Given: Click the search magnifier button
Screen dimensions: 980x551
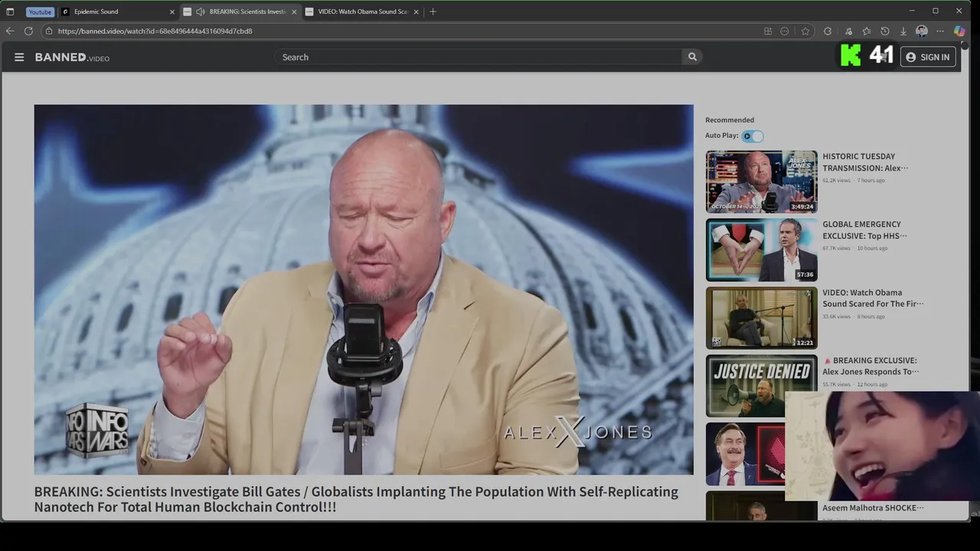Looking at the screenshot, I should click(692, 57).
